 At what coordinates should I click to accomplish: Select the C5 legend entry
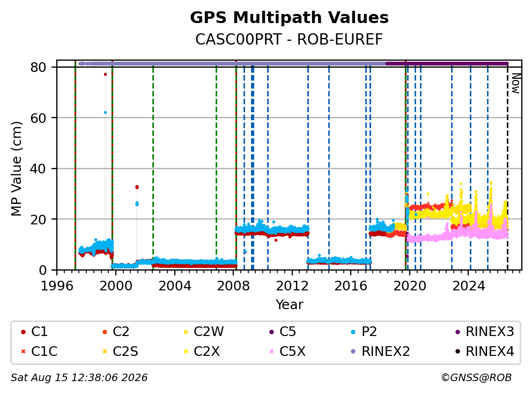point(283,332)
